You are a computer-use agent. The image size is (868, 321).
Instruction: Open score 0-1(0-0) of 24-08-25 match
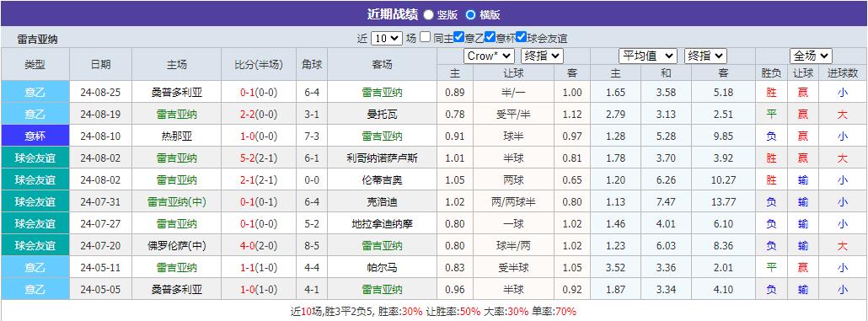pos(259,93)
